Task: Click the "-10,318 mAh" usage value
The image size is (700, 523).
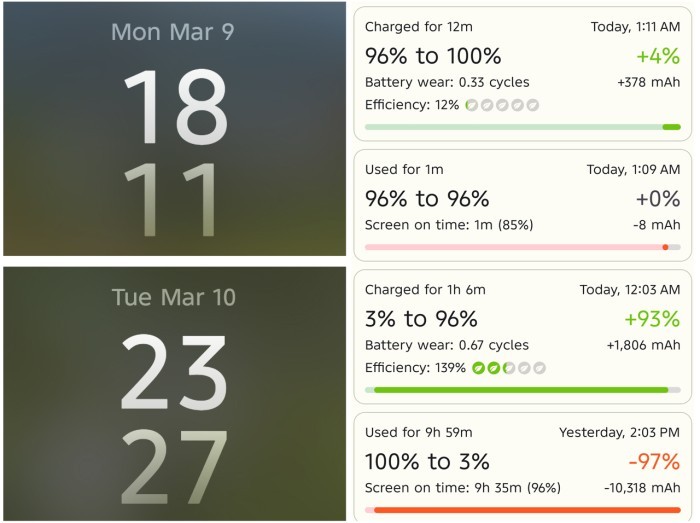Action: click(x=642, y=488)
